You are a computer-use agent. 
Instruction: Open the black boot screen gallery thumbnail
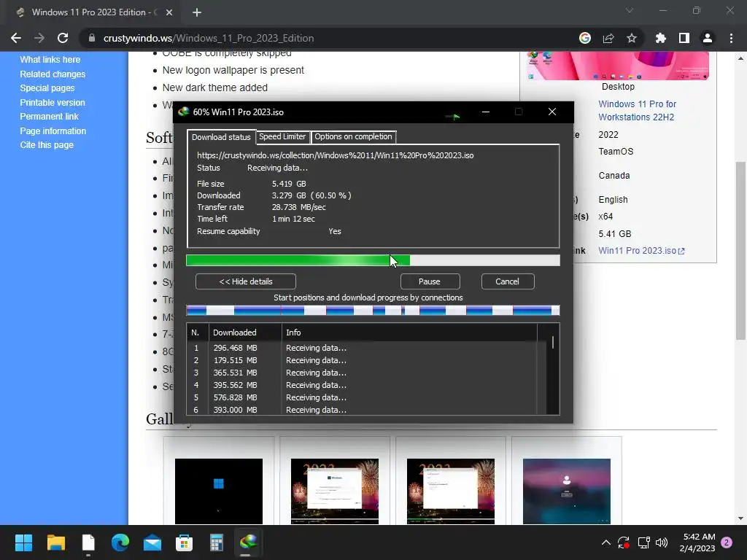pyautogui.click(x=219, y=491)
